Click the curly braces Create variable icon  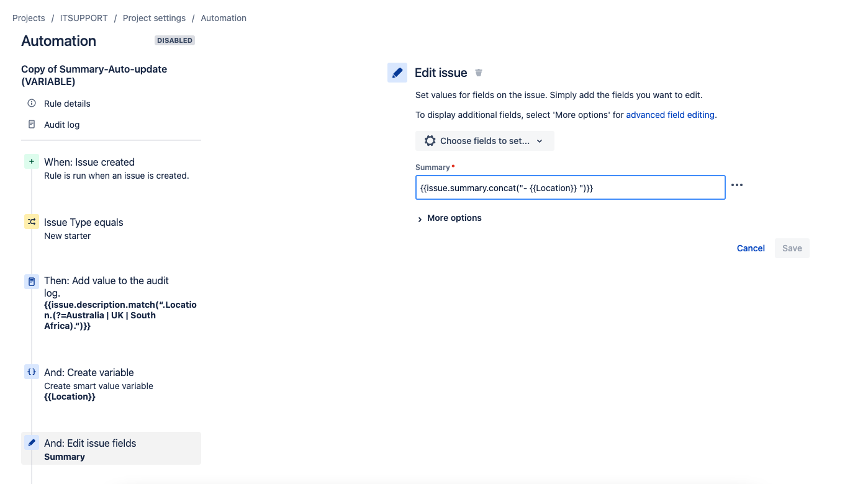click(32, 372)
